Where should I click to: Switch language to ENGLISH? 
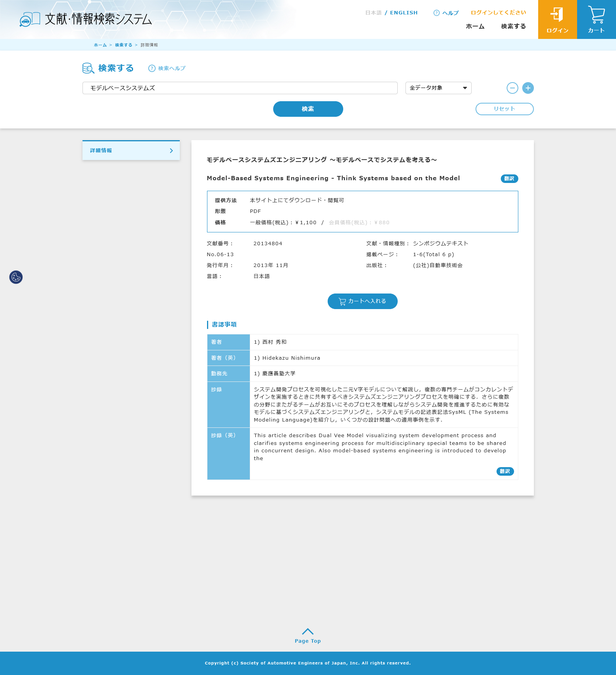point(404,13)
